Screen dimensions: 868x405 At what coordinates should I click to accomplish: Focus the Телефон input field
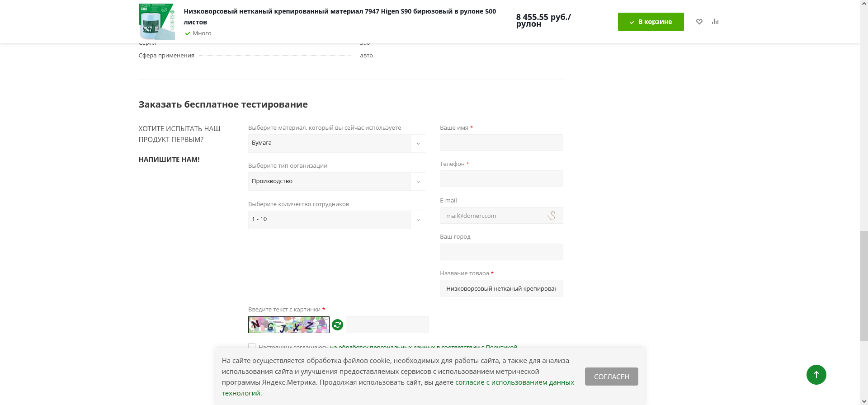tap(501, 179)
